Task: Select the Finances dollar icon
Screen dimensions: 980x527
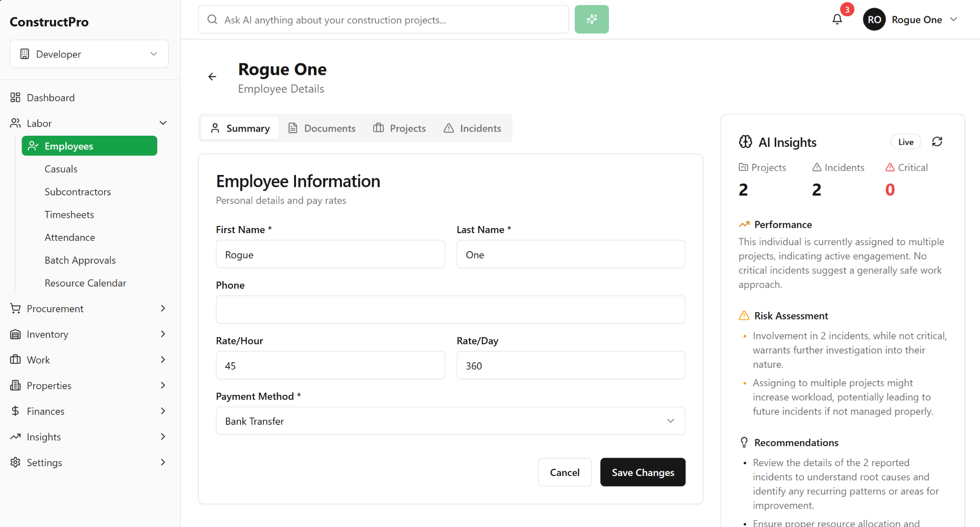Action: point(15,411)
